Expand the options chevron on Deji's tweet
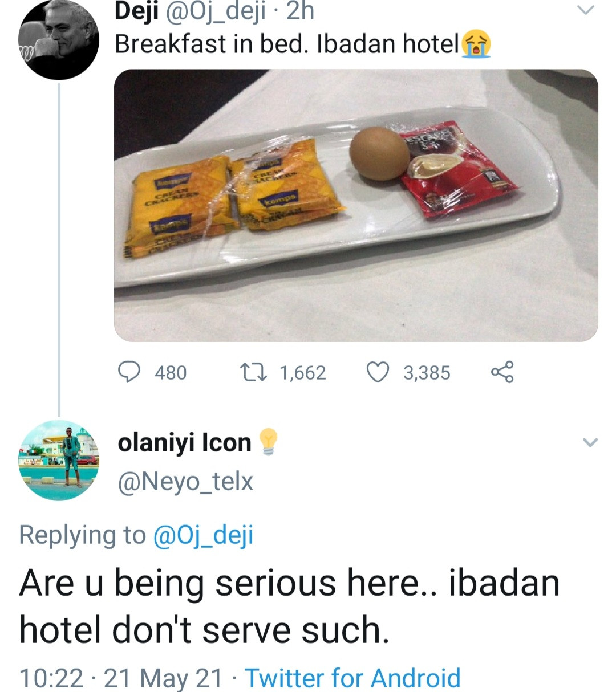This screenshot has width=616, height=692. (x=586, y=10)
